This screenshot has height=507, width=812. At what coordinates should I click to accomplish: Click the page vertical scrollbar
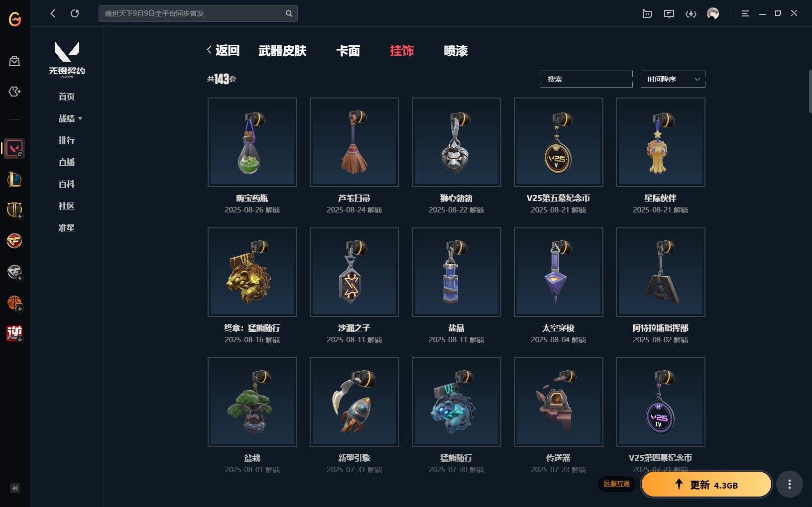[x=810, y=92]
